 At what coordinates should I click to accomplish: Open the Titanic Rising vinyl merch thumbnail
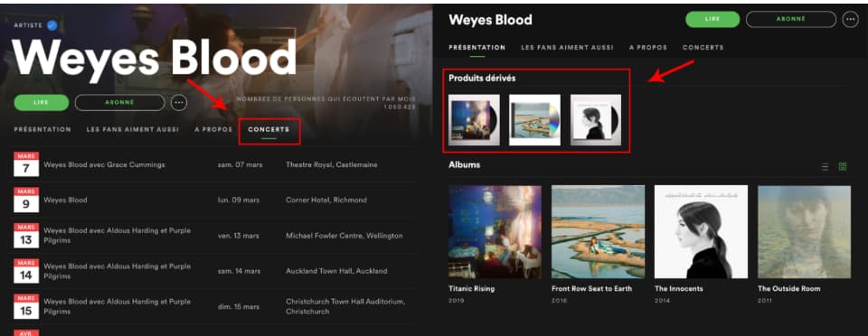coord(474,120)
